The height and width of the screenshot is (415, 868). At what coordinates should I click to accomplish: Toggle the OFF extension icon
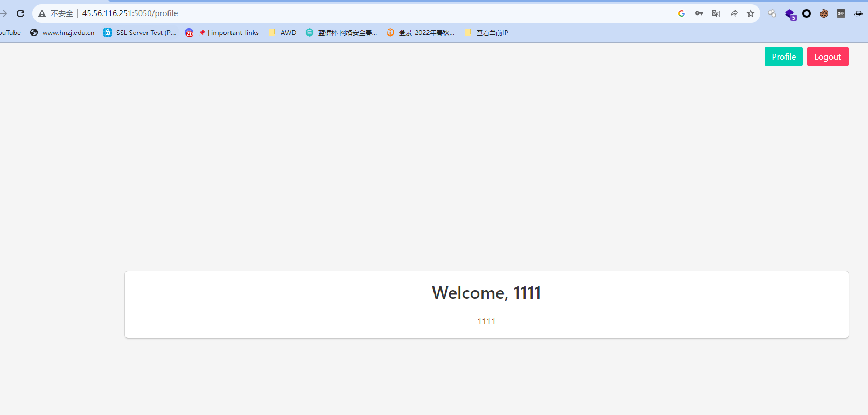click(x=841, y=13)
